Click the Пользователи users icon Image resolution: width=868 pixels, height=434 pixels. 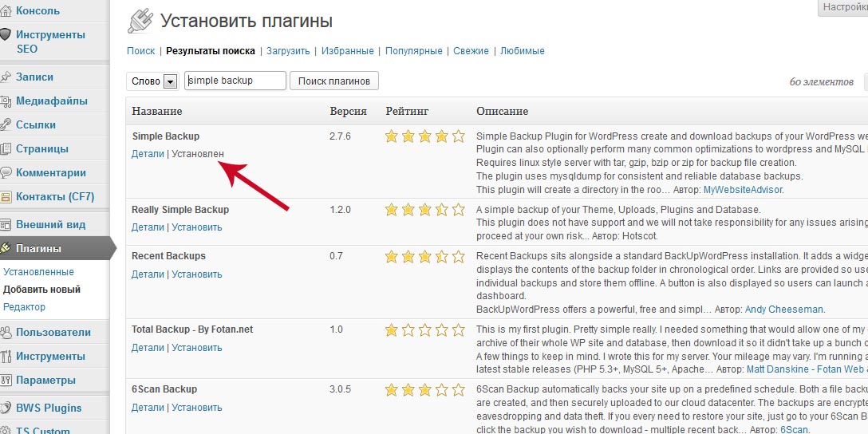(x=5, y=332)
